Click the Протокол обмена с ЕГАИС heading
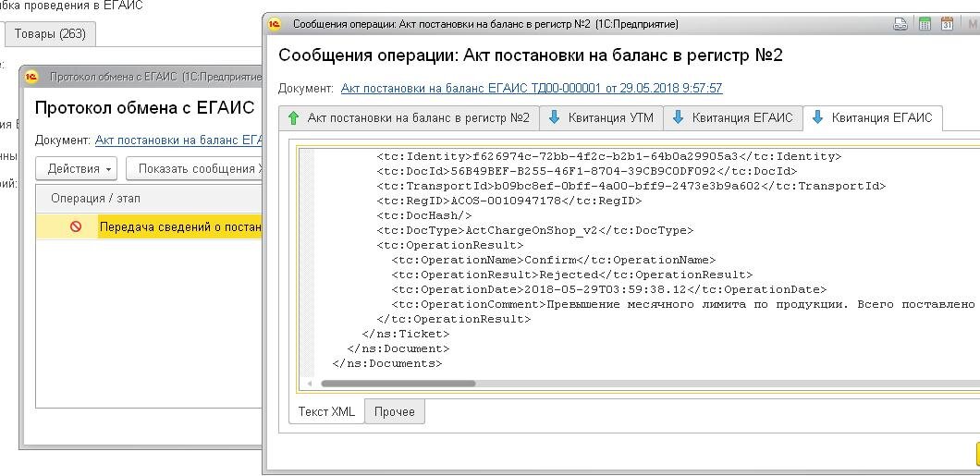The height and width of the screenshot is (476, 980). (145, 107)
